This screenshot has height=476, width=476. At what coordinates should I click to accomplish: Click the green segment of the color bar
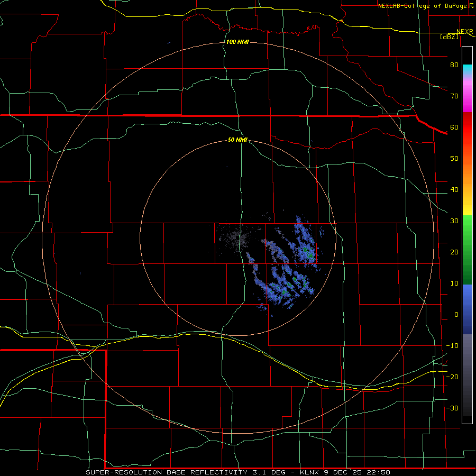[x=467, y=250]
